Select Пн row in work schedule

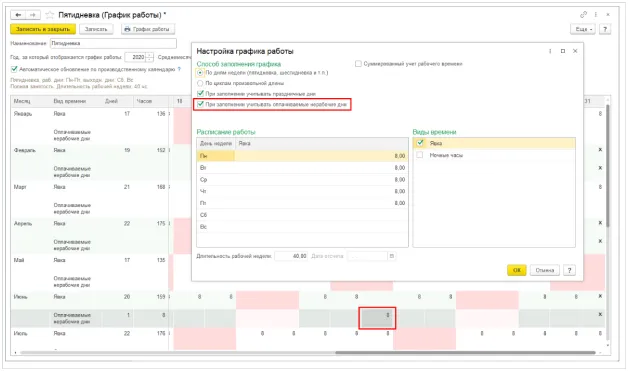point(302,156)
